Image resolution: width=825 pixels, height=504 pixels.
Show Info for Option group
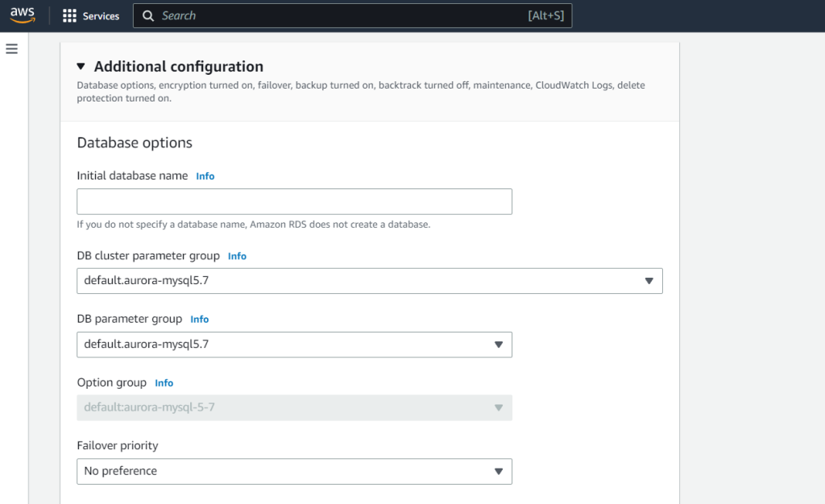pos(164,383)
